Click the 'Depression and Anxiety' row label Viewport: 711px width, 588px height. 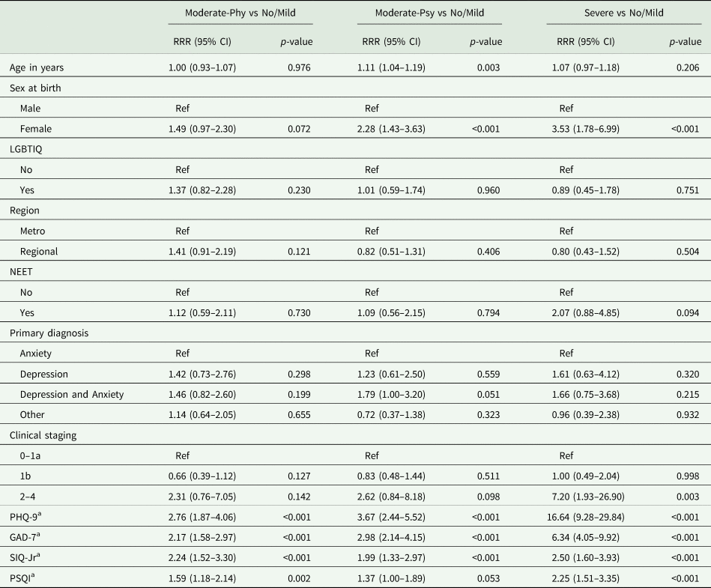click(72, 394)
